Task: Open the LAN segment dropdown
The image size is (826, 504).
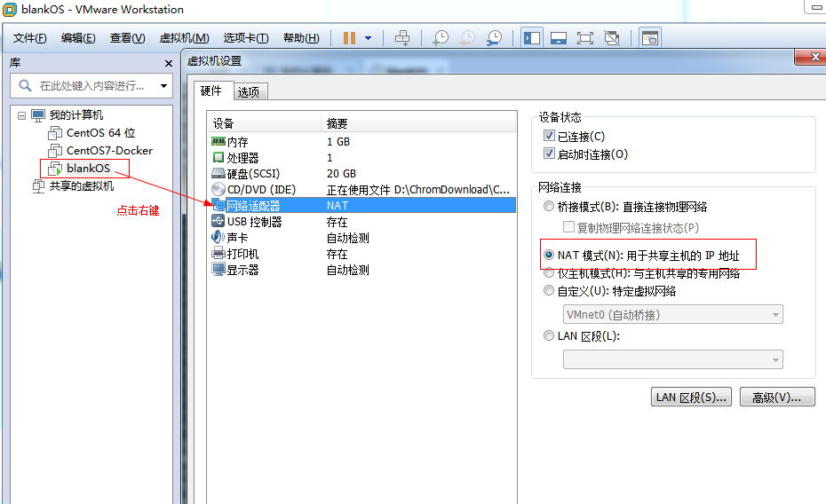Action: click(672, 360)
